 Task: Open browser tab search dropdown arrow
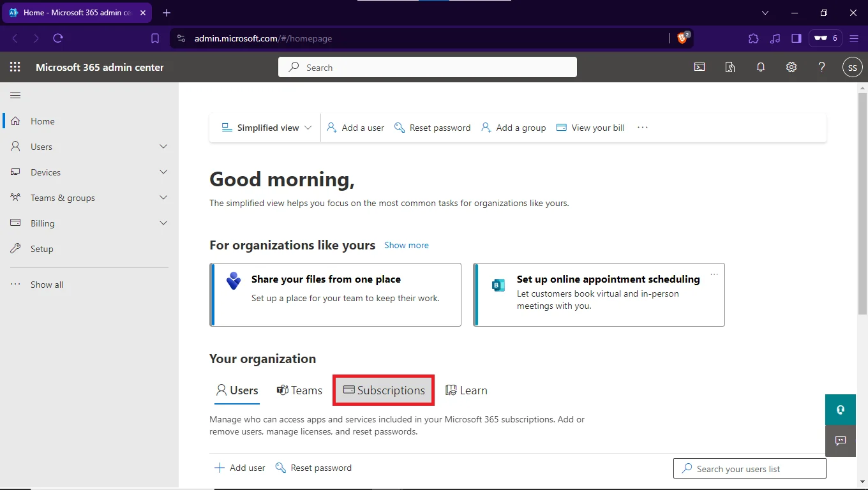[x=765, y=13]
